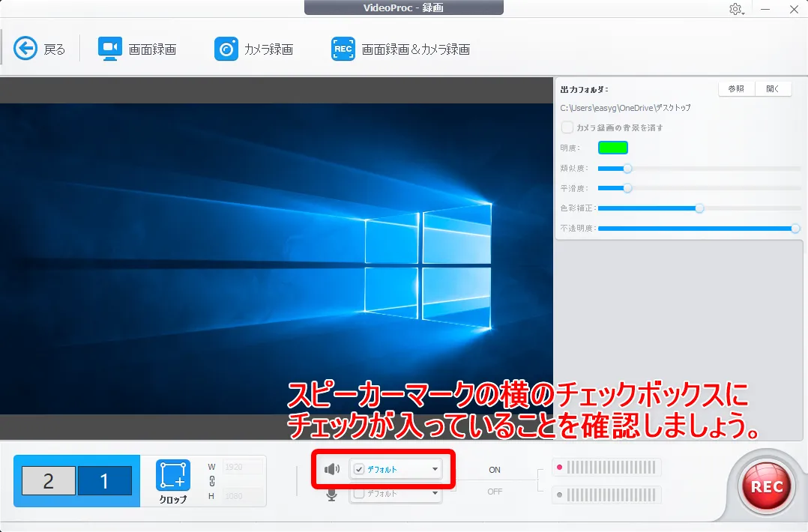Click the 参照 browse button
This screenshot has width=808, height=532.
pos(736,89)
